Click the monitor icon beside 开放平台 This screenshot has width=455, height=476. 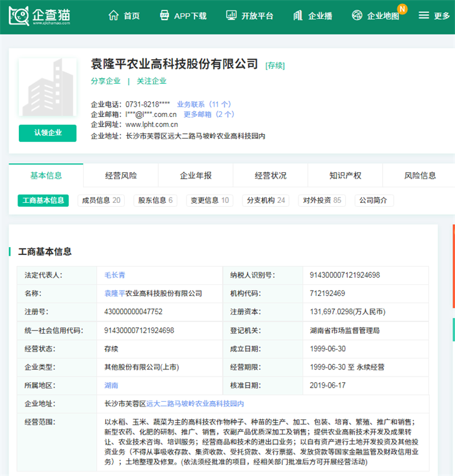[x=231, y=15]
